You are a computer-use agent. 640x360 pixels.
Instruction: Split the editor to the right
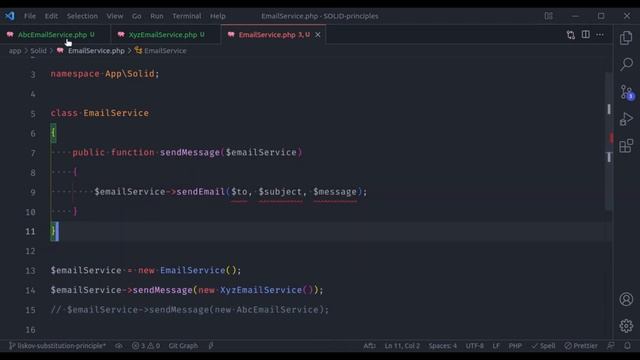[585, 35]
